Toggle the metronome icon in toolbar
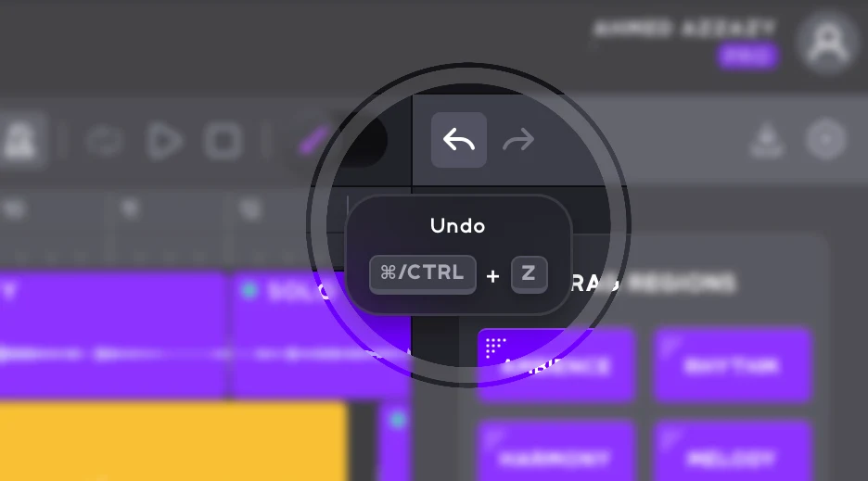This screenshot has width=868, height=481. pos(19,140)
